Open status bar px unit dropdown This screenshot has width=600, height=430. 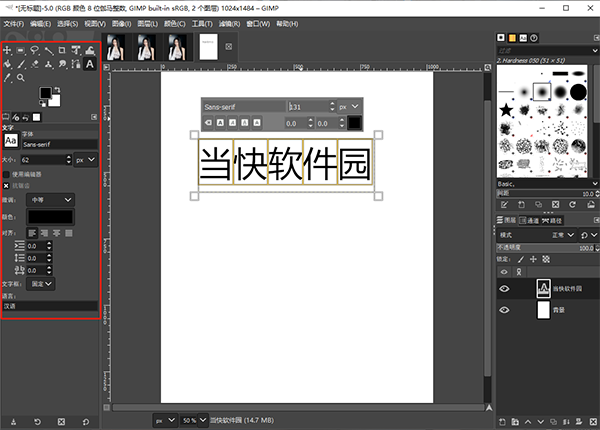165,420
